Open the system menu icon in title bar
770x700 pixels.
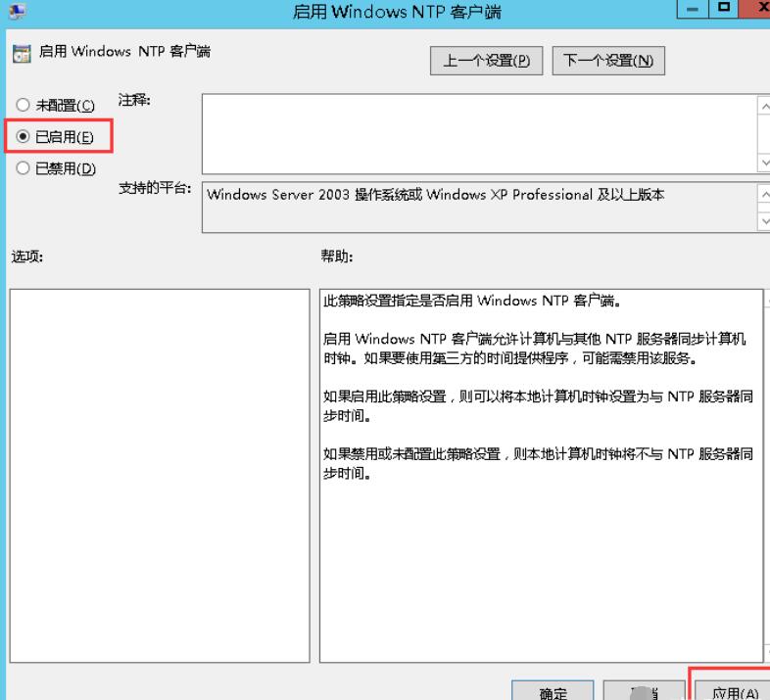(17, 11)
